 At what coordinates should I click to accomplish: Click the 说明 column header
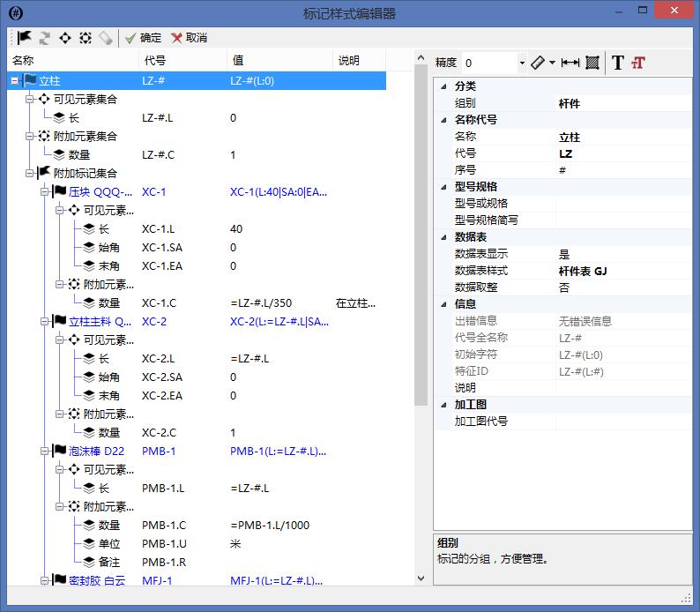point(359,60)
